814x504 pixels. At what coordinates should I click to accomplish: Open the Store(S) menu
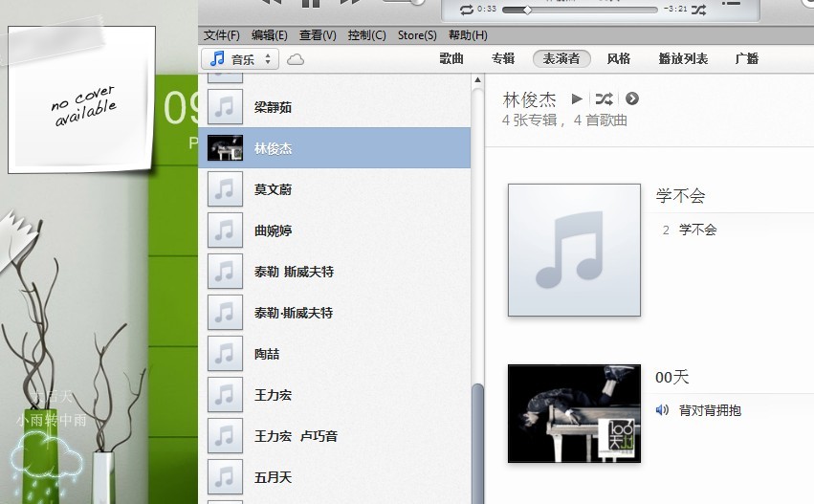point(417,35)
